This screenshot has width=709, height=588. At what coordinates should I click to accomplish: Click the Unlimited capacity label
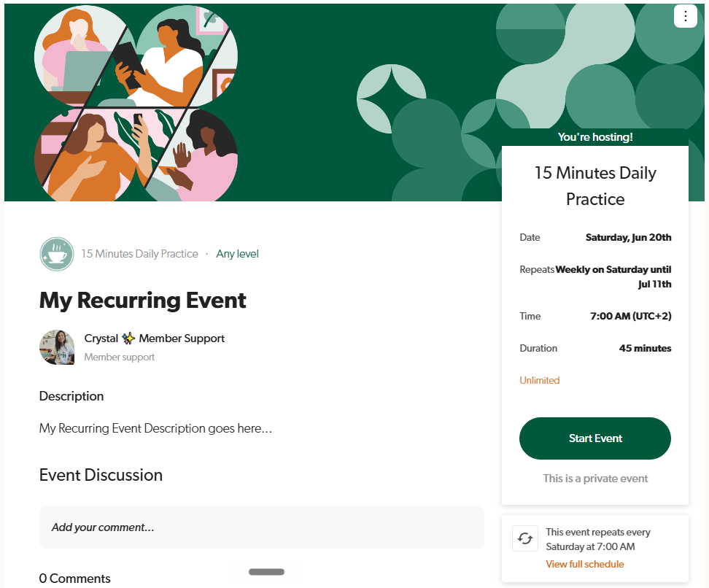point(540,380)
